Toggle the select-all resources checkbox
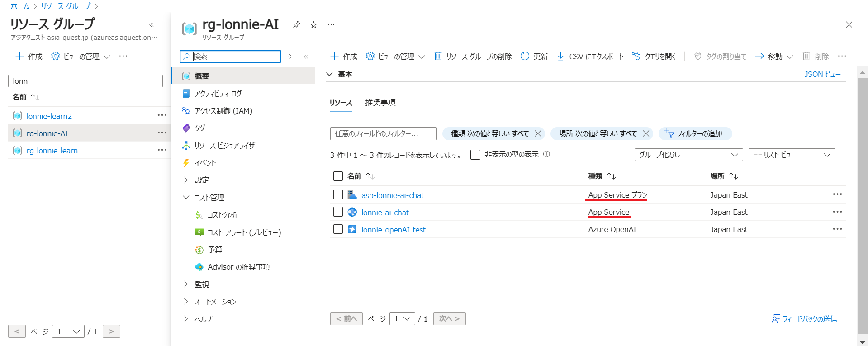 click(338, 176)
